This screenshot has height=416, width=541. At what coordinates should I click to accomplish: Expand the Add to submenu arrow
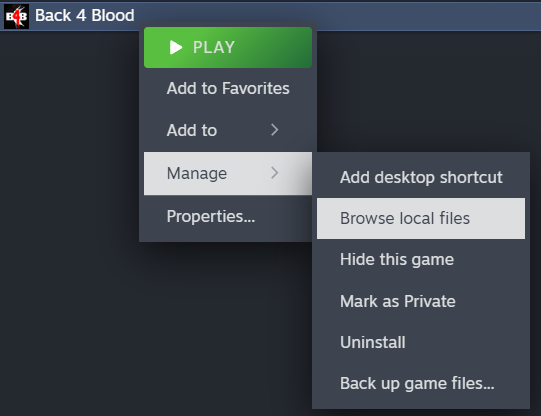click(x=275, y=130)
